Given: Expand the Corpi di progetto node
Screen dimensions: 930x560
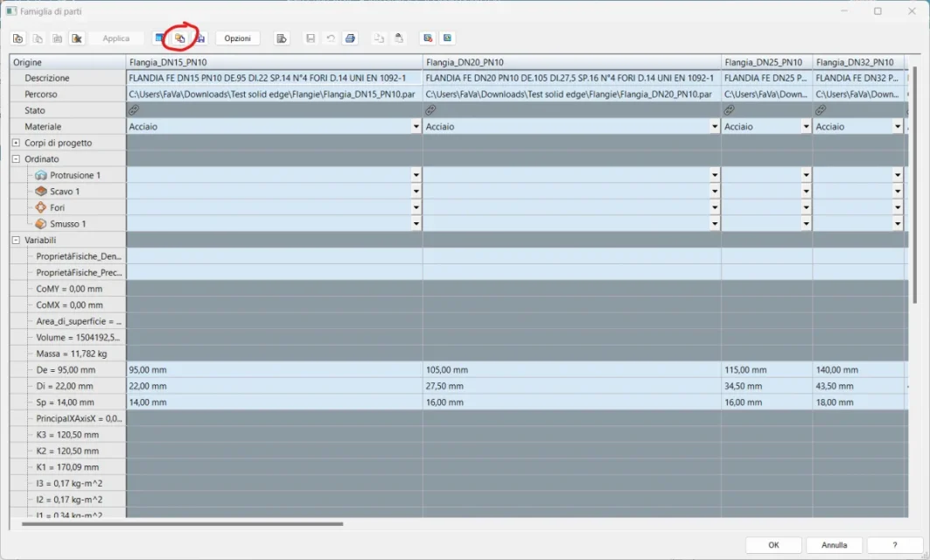Looking at the screenshot, I should click(x=17, y=143).
